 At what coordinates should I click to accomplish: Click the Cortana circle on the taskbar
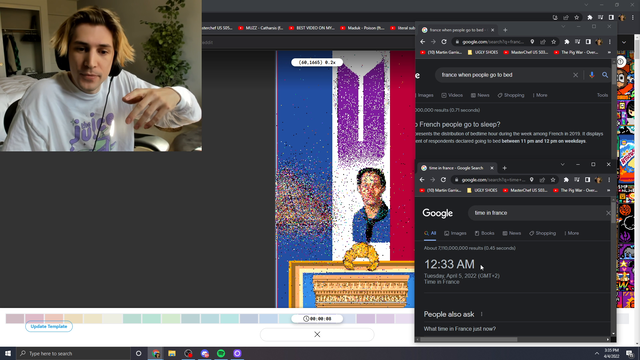pyautogui.click(x=138, y=353)
